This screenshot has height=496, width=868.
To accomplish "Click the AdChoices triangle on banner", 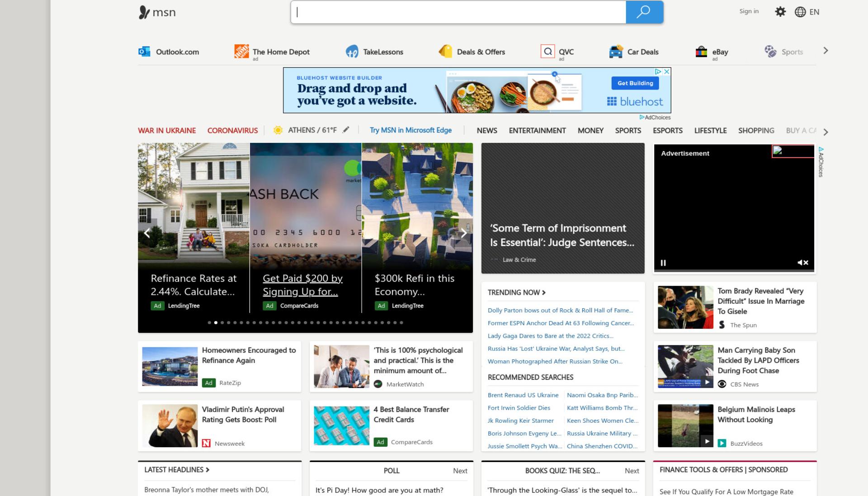I will 658,71.
